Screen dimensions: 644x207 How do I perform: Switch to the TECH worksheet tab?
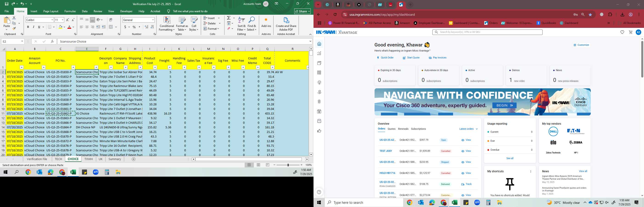[x=58, y=159]
